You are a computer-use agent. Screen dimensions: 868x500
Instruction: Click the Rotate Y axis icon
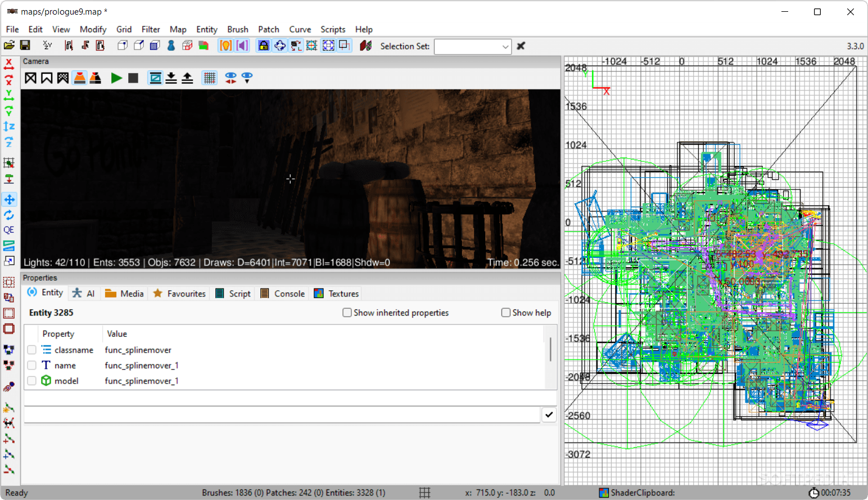(x=9, y=111)
